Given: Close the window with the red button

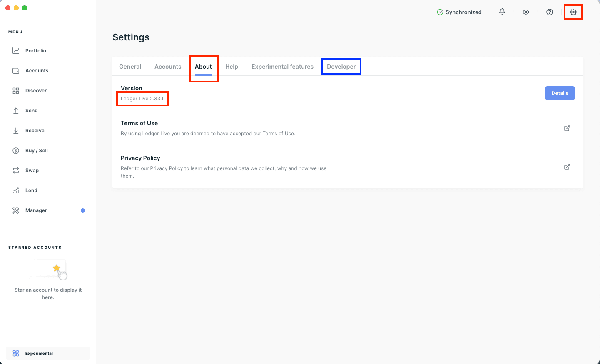Looking at the screenshot, I should [x=8, y=8].
